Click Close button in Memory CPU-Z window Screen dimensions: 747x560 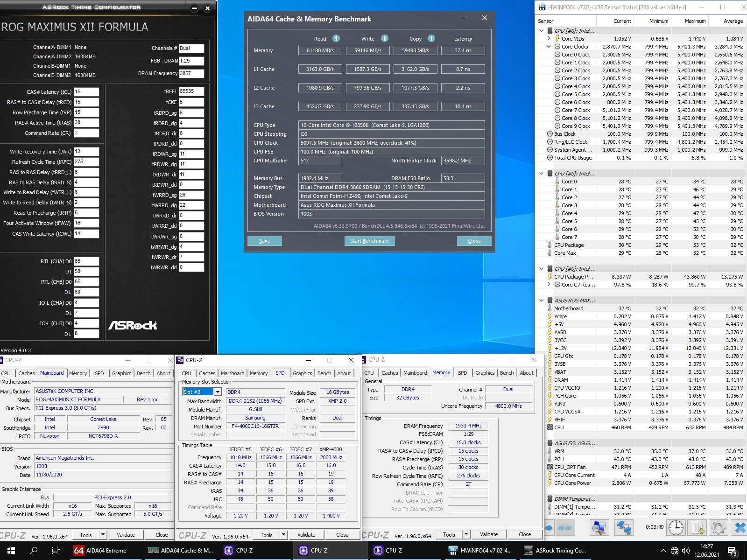coord(525,534)
